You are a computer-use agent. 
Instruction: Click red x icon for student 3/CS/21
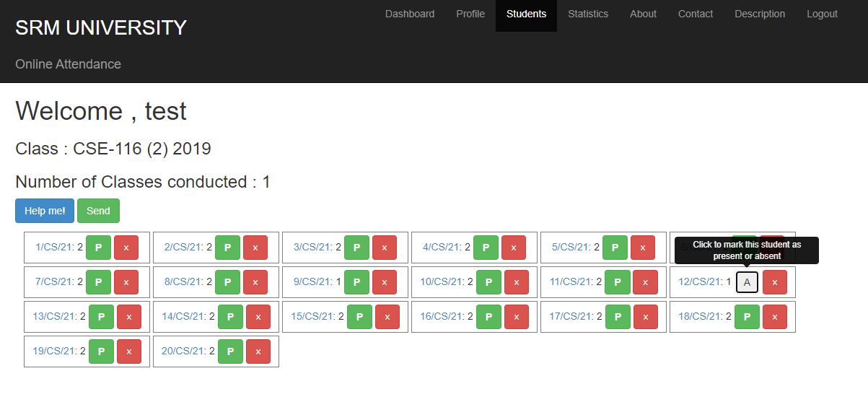tap(385, 248)
